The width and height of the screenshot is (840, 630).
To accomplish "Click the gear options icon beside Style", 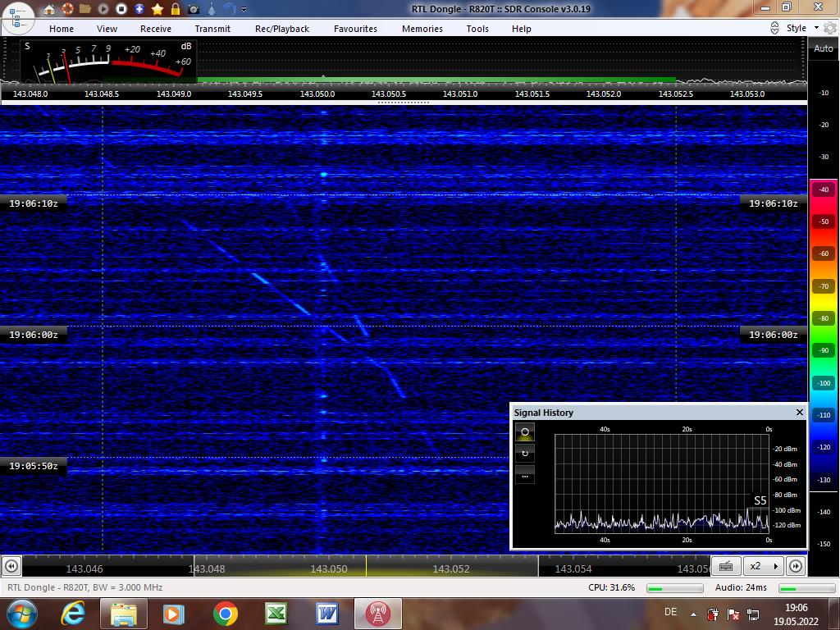I will 830,28.
